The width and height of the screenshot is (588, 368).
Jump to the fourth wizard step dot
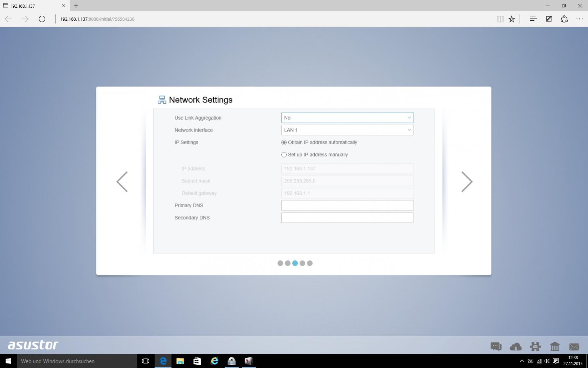pyautogui.click(x=302, y=263)
